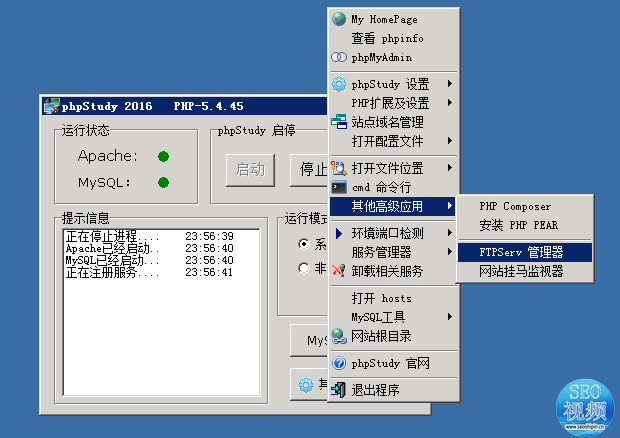The width and height of the screenshot is (620, 438).
Task: Select 退出程序 menu entry
Action: (x=393, y=390)
